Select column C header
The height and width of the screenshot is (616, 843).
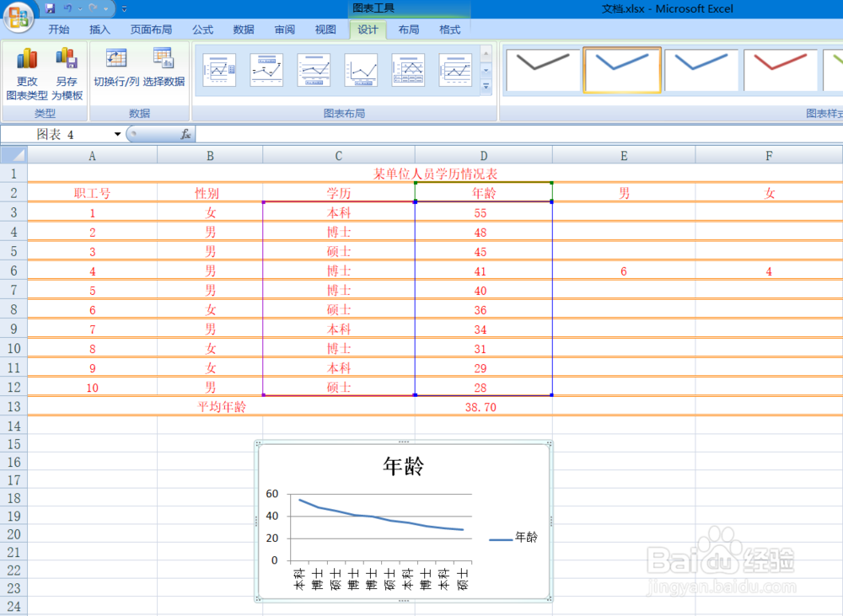click(x=339, y=155)
